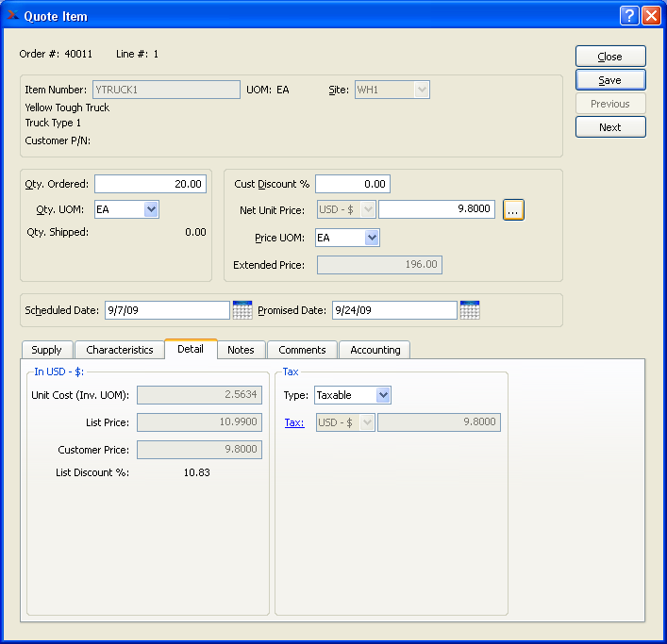The width and height of the screenshot is (667, 644).
Task: Open the Promised Date calendar picker
Action: click(x=470, y=310)
